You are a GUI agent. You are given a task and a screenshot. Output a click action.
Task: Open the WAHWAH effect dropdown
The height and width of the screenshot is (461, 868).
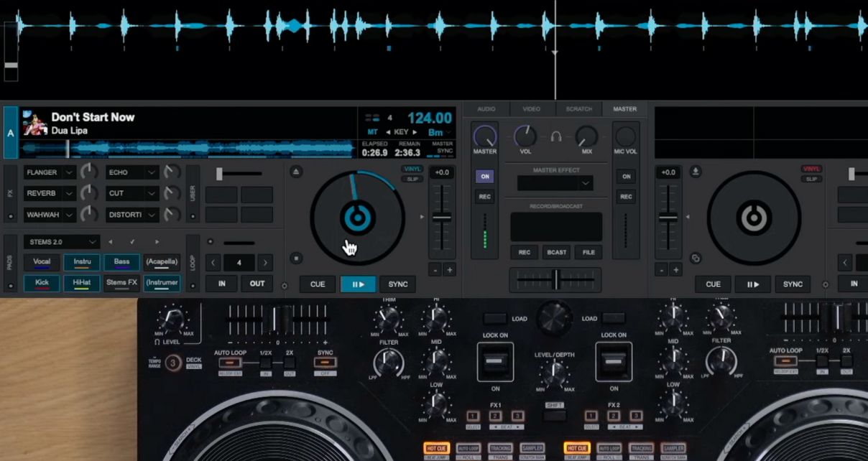(x=69, y=215)
